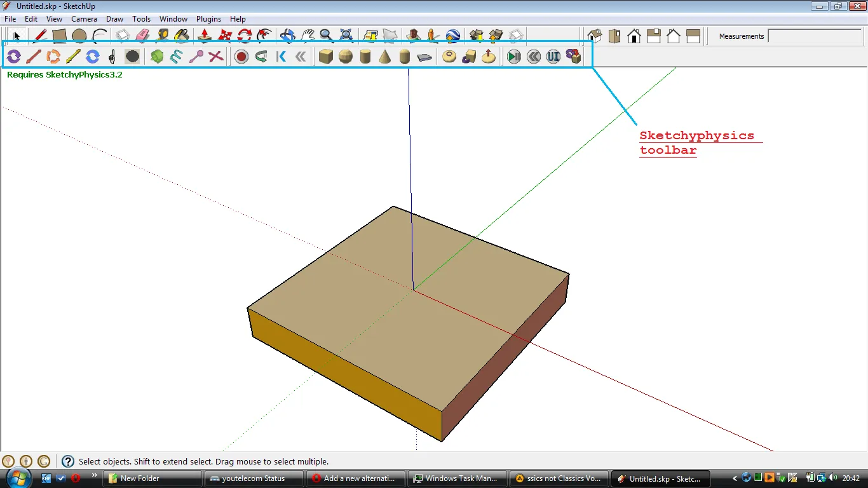The image size is (868, 488).
Task: Toggle physics recording with the red record button
Action: click(x=241, y=57)
